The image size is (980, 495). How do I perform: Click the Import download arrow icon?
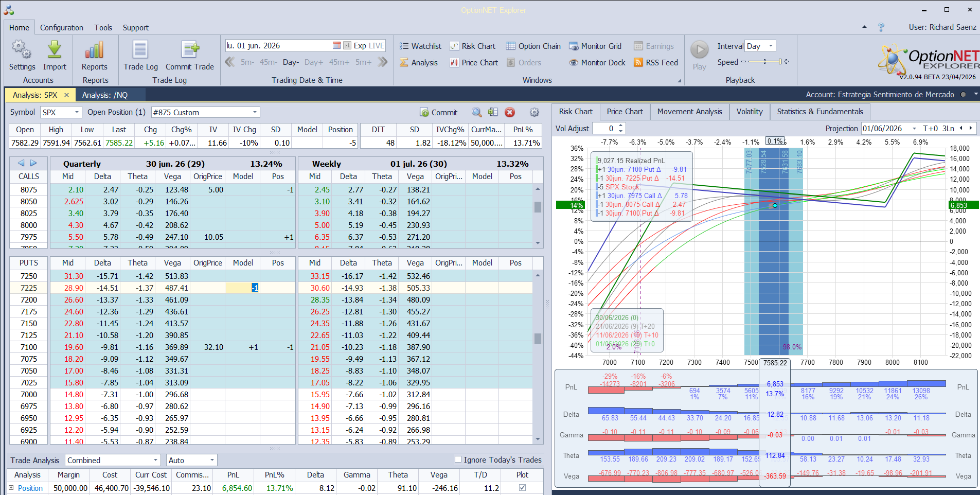(x=55, y=50)
